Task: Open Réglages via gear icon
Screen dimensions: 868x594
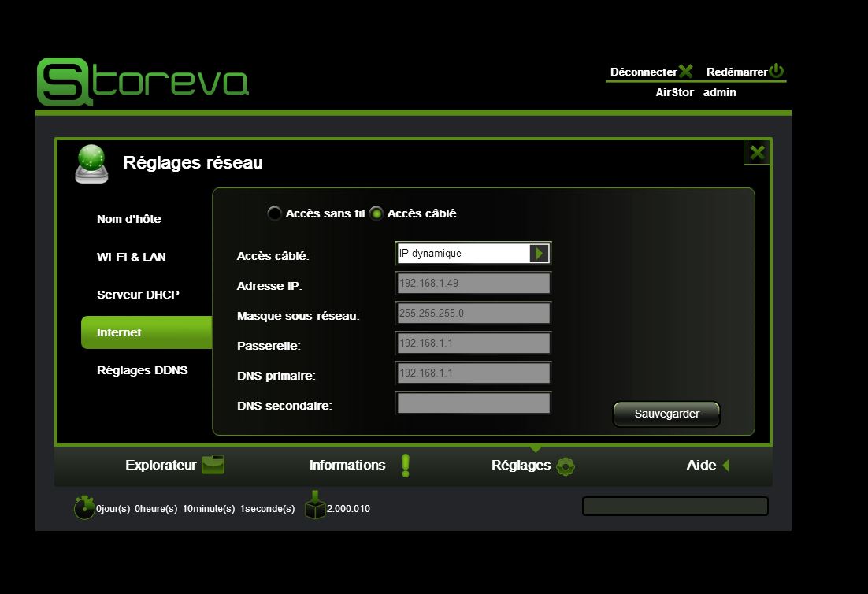Action: point(565,466)
